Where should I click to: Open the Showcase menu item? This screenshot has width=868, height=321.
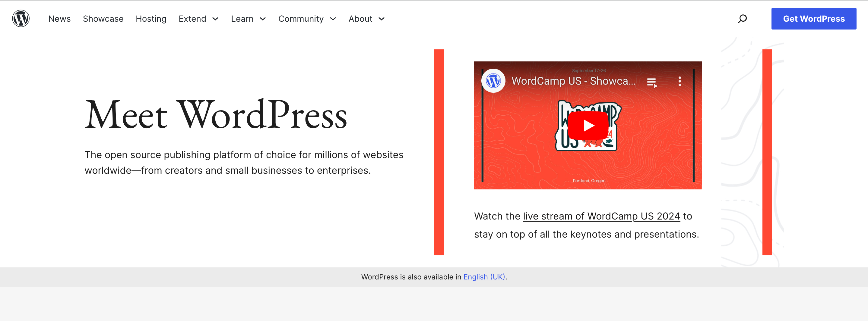[x=103, y=19]
